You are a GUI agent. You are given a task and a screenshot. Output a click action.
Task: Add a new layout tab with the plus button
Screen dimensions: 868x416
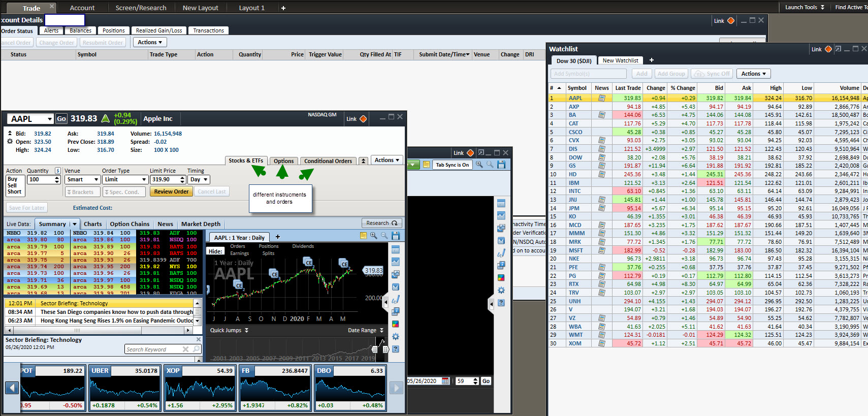(283, 8)
